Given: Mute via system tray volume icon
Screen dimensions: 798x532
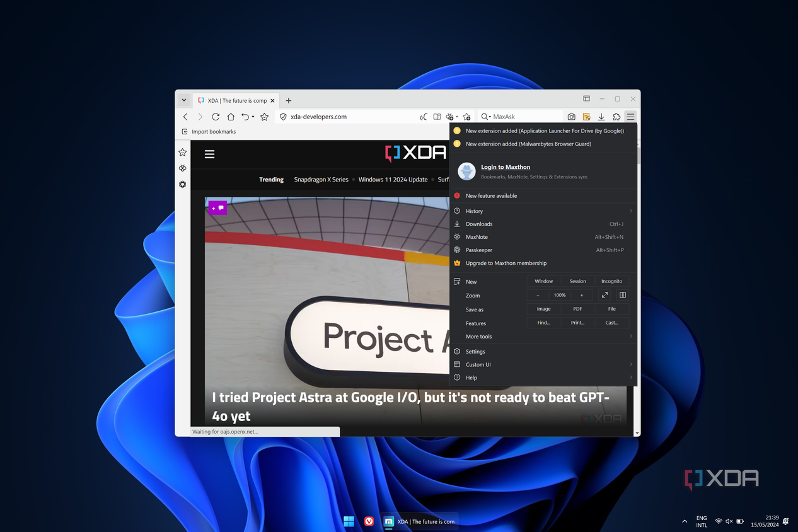Looking at the screenshot, I should click(729, 521).
